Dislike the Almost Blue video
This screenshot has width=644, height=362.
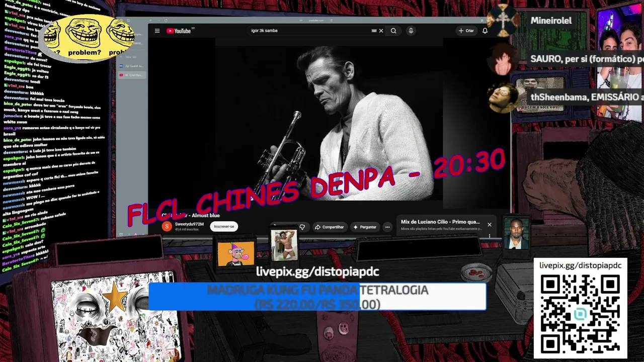pyautogui.click(x=302, y=227)
